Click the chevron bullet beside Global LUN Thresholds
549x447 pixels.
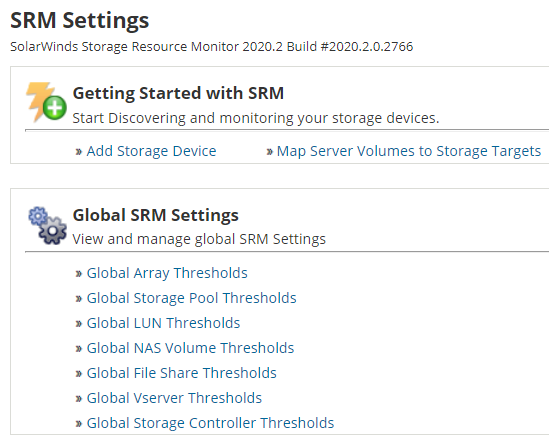(78, 324)
